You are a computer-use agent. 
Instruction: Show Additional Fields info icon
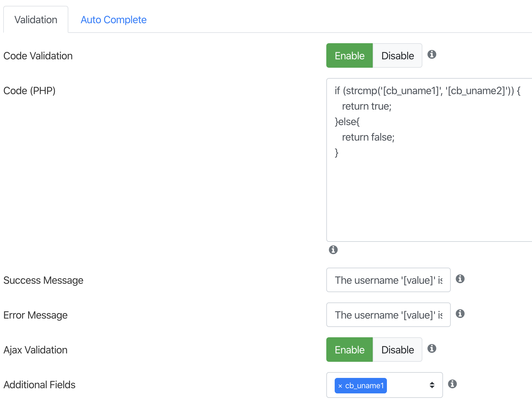click(x=452, y=384)
